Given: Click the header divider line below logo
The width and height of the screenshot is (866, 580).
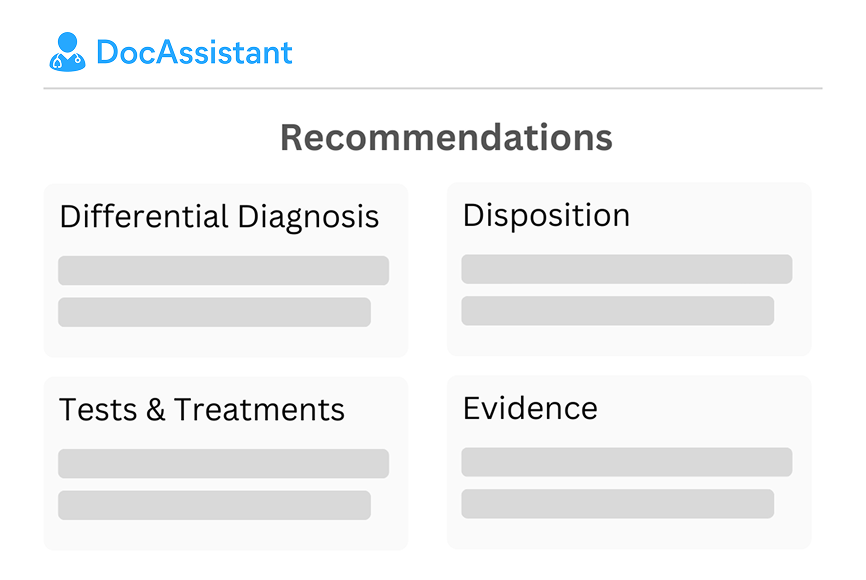Looking at the screenshot, I should (433, 88).
